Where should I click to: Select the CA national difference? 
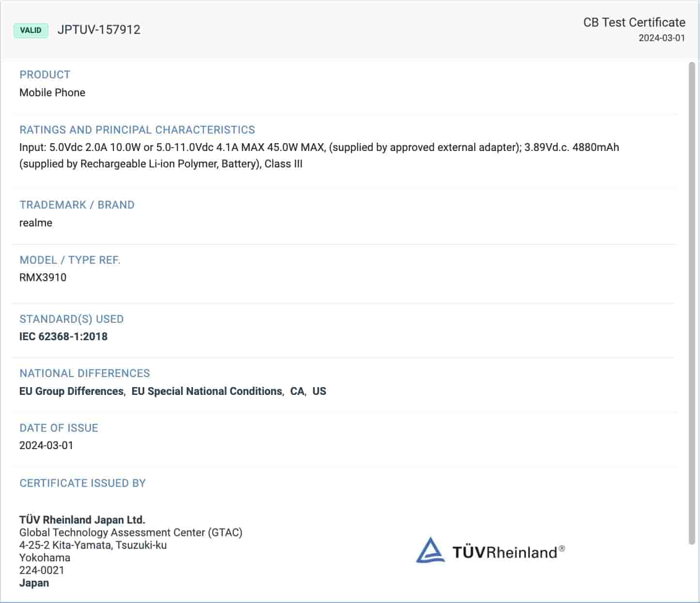coord(297,391)
